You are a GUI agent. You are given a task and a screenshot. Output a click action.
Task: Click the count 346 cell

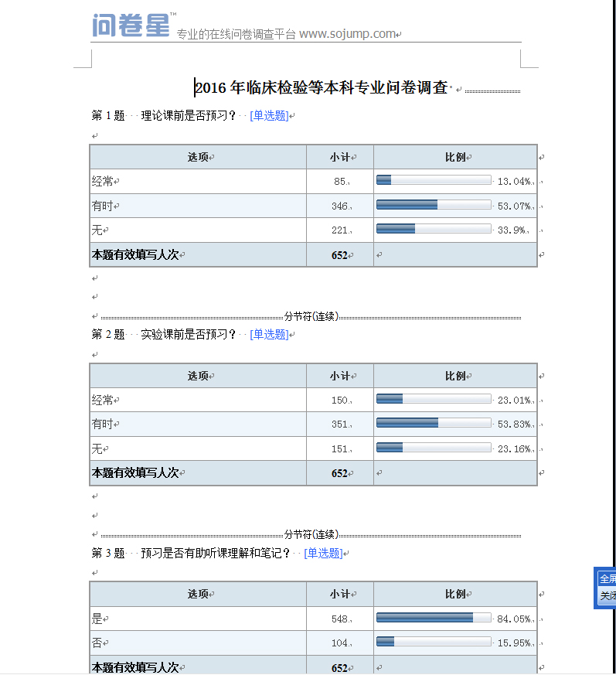(x=340, y=206)
